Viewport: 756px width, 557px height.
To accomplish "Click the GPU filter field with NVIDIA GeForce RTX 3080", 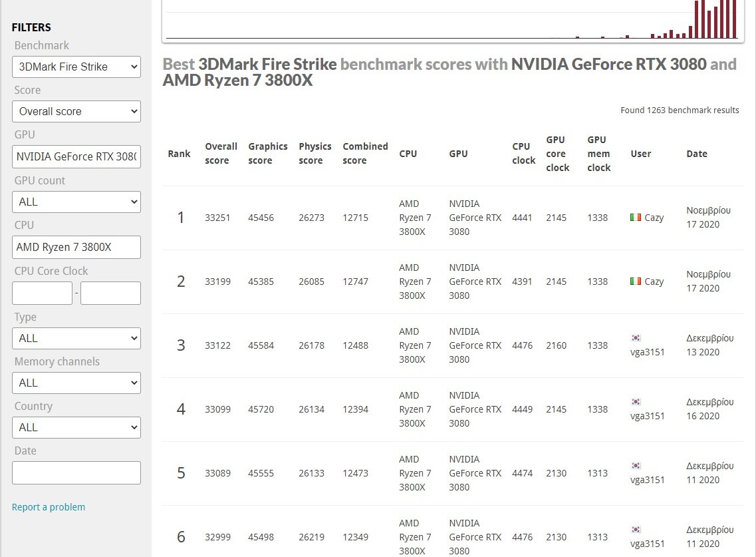I will (76, 156).
